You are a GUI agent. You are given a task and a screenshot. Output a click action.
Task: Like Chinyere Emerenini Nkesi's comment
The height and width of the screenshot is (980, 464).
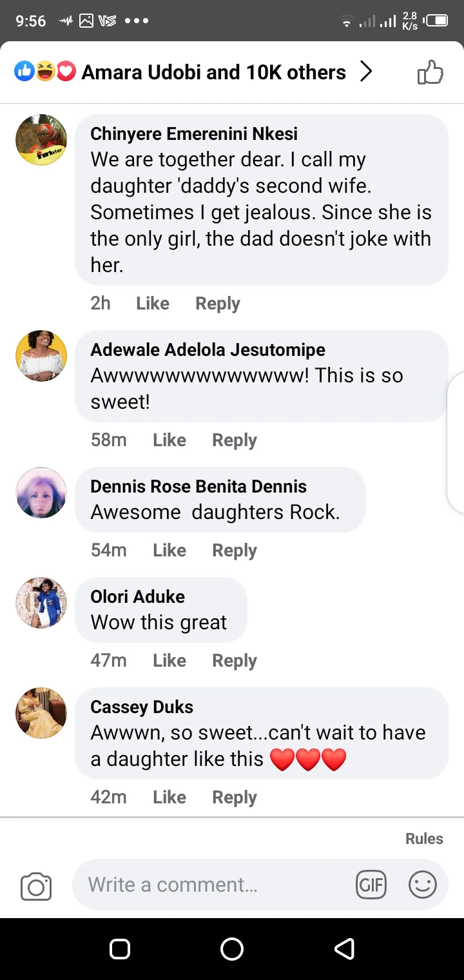[x=153, y=304]
